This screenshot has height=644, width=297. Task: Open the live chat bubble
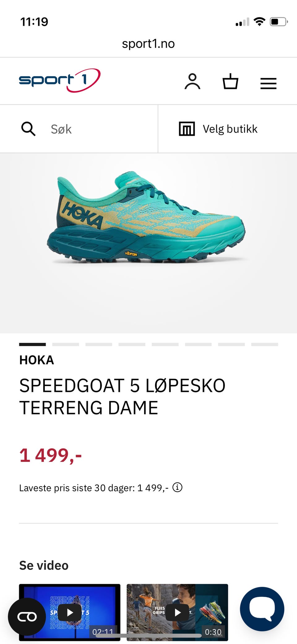pyautogui.click(x=262, y=609)
